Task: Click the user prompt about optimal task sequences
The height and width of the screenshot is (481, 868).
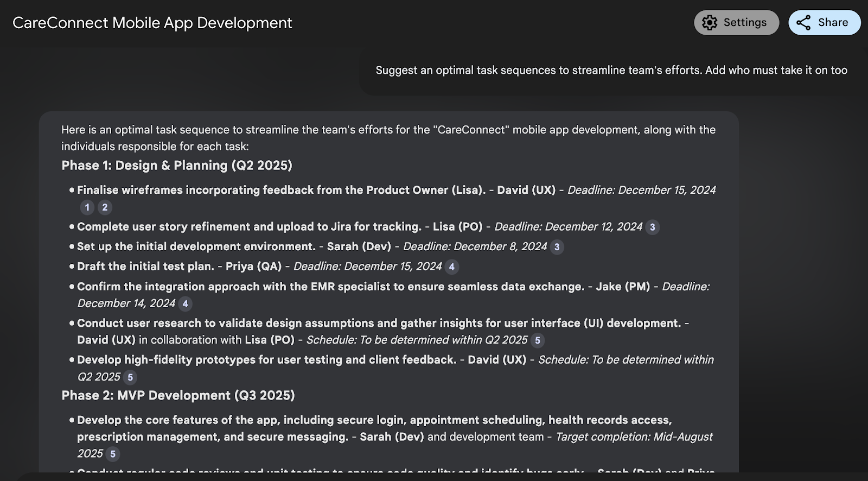Action: tap(611, 70)
